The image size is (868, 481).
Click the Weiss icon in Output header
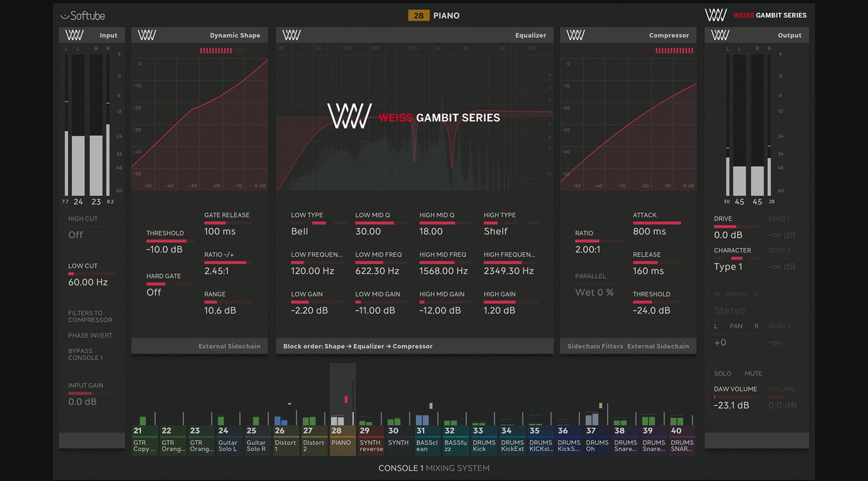720,35
